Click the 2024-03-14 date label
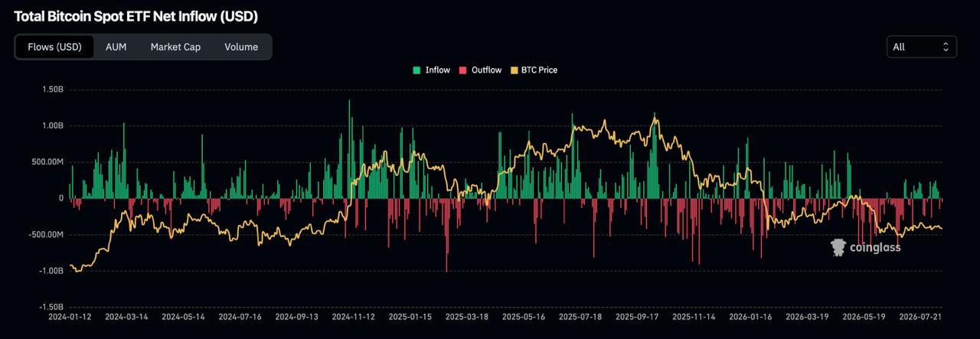Screen dimensions: 980x339 (126, 316)
